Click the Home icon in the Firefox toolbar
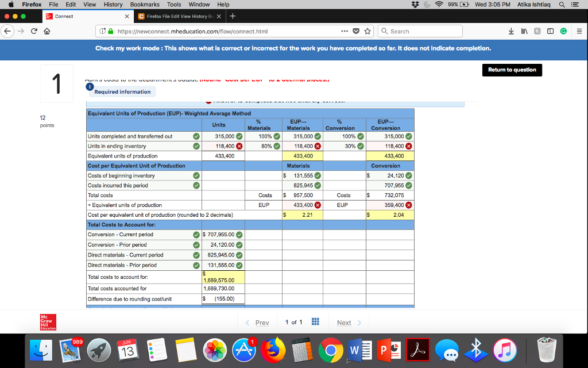The height and width of the screenshot is (368, 588). pyautogui.click(x=47, y=30)
